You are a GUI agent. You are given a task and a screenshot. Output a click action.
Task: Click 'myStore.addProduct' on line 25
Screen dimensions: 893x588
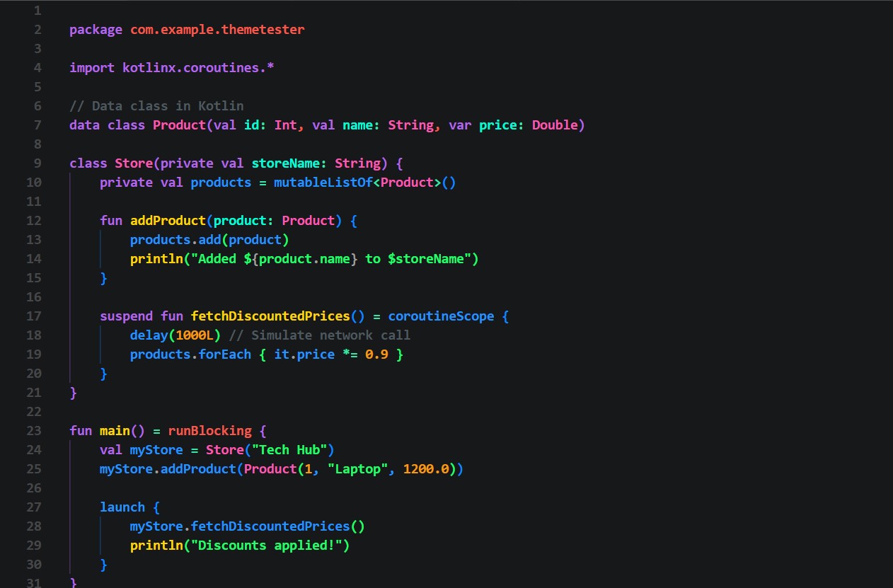pos(168,469)
